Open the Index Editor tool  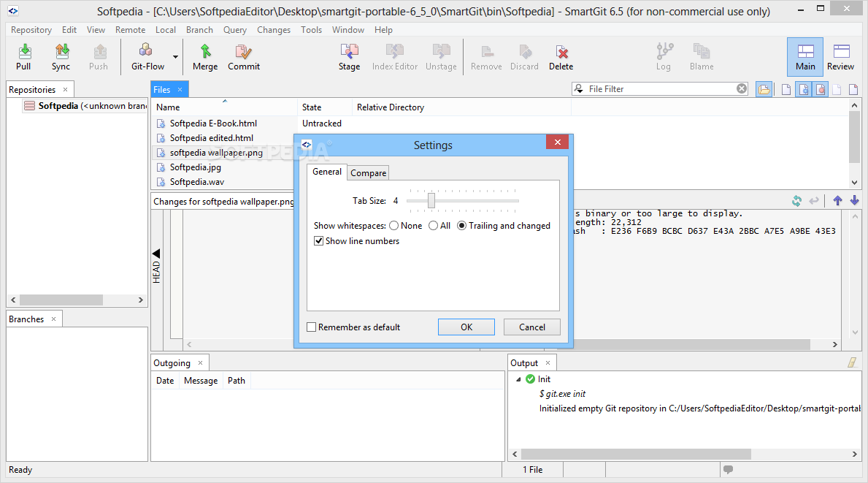pos(395,58)
